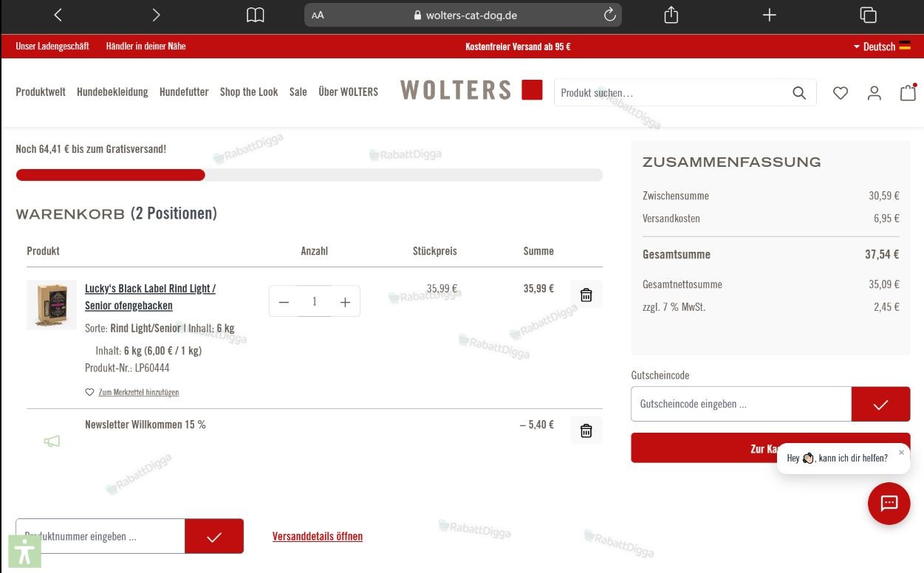Open the user account icon

point(875,93)
